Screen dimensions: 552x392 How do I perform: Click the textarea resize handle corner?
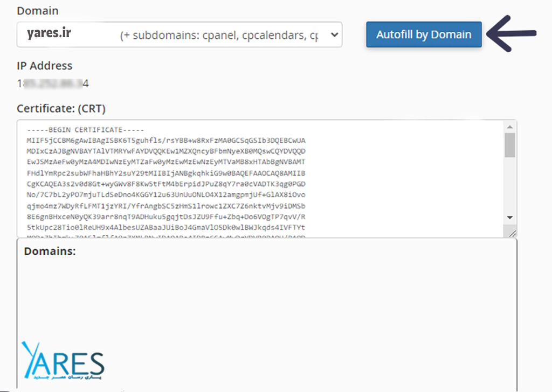click(512, 234)
